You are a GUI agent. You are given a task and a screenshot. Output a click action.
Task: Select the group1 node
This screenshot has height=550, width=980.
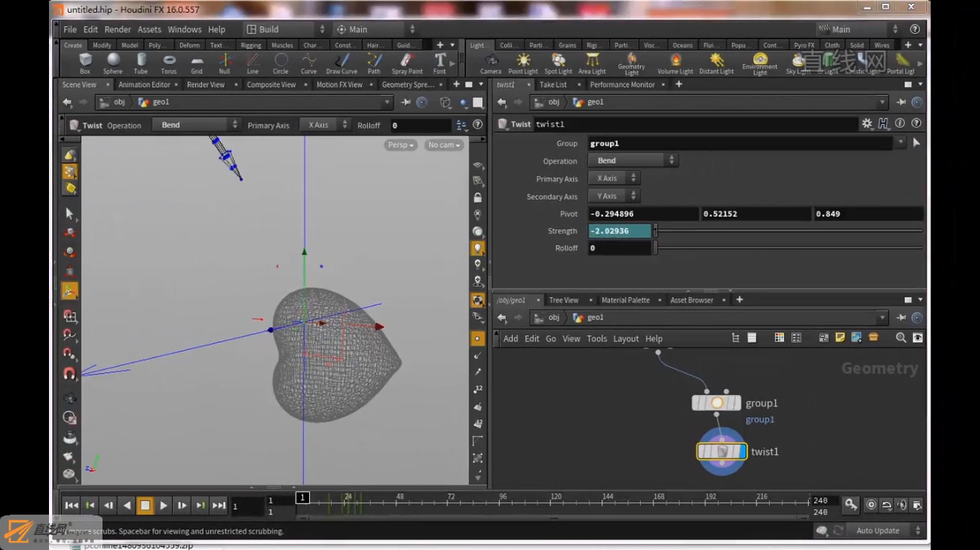716,403
